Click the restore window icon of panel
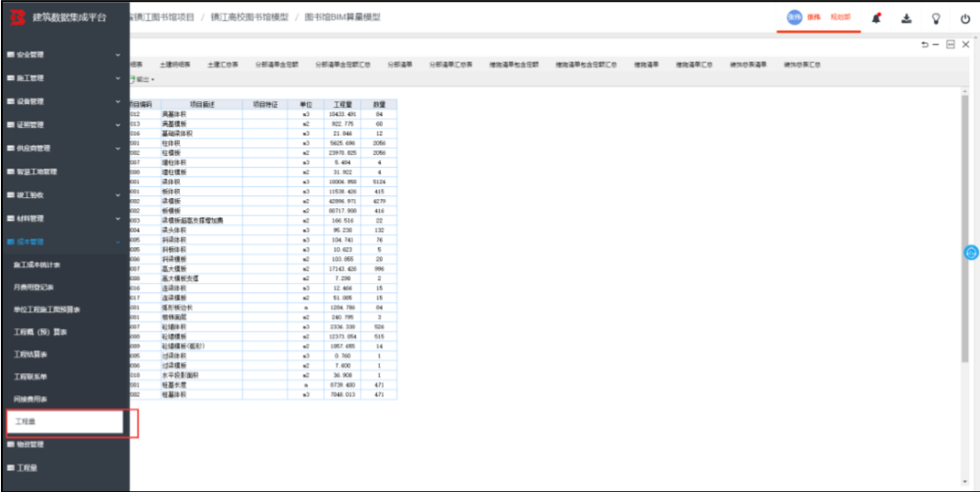The width and height of the screenshot is (980, 492). (950, 44)
